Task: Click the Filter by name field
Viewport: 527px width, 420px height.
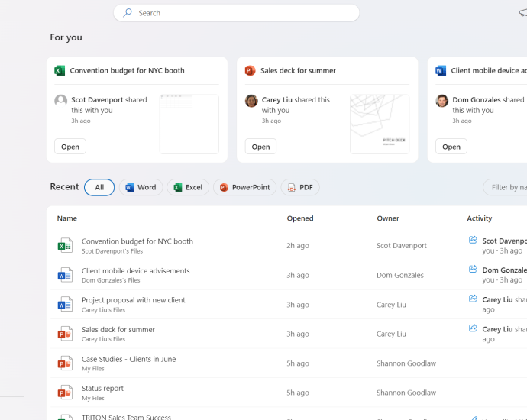Action: click(505, 187)
